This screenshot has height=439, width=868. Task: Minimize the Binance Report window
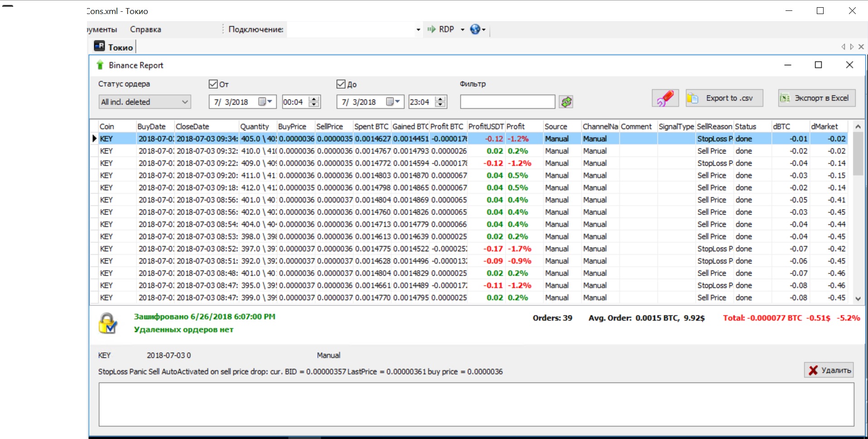point(788,65)
